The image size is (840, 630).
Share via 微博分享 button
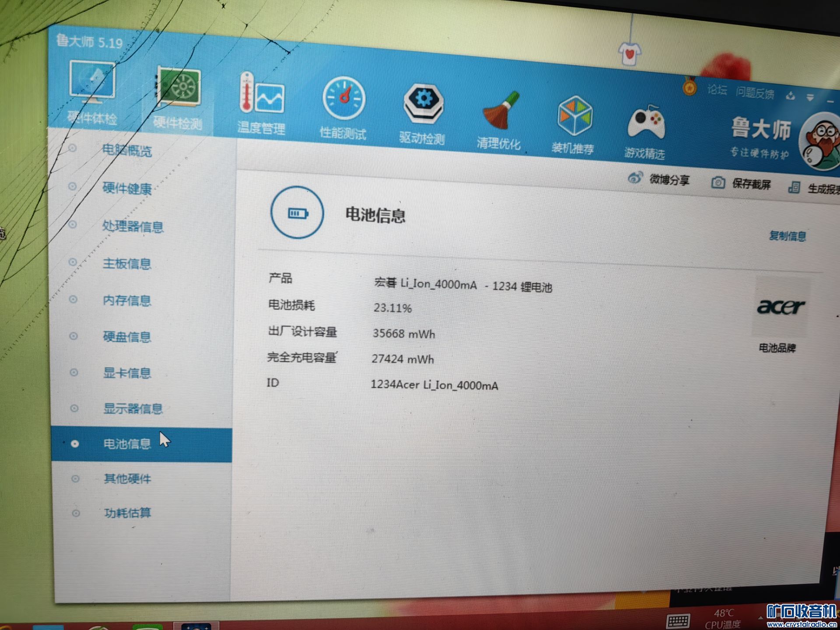click(659, 179)
